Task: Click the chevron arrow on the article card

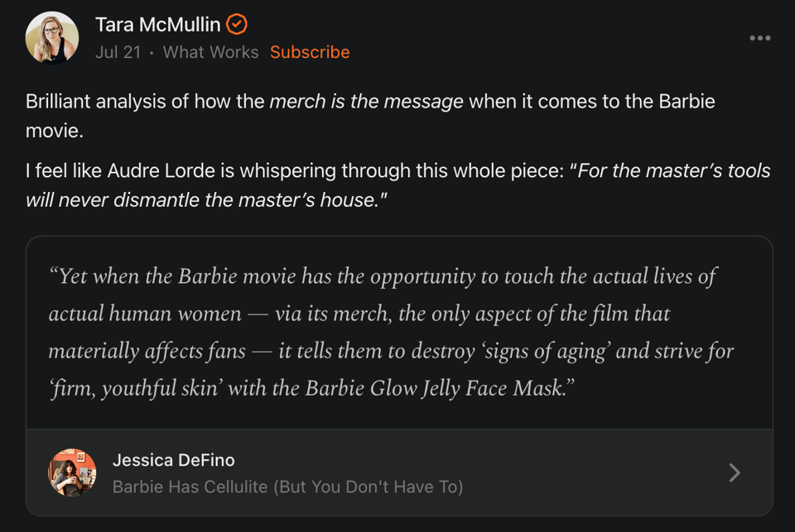Action: [734, 472]
